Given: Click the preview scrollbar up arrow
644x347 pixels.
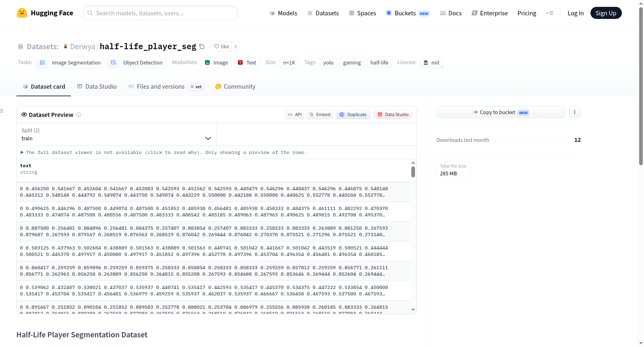Looking at the screenshot, I should [413, 163].
